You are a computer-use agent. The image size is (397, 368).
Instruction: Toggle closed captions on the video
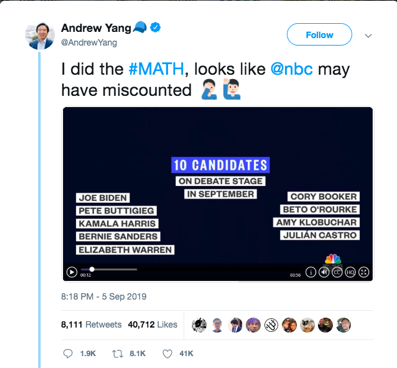337,272
